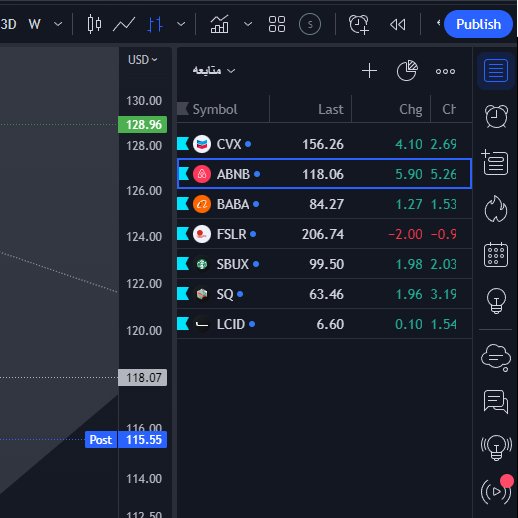Open the Object tree sidebar icon
518x518 pixels.
pyautogui.click(x=495, y=162)
